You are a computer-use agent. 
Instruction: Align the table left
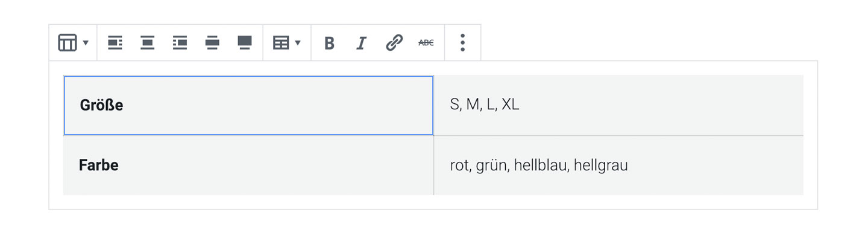115,43
